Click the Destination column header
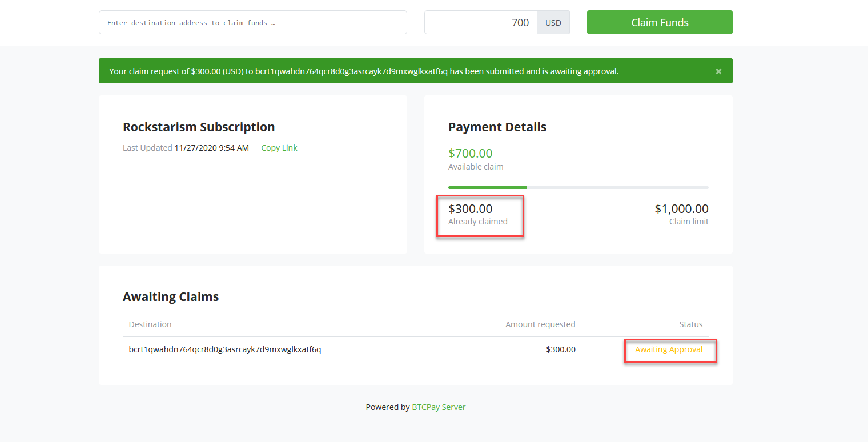 click(150, 324)
